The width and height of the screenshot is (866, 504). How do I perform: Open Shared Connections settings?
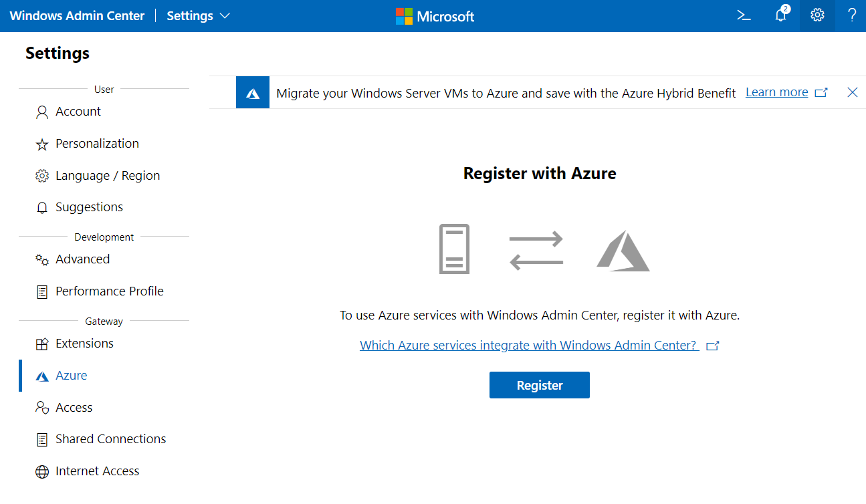(x=110, y=439)
